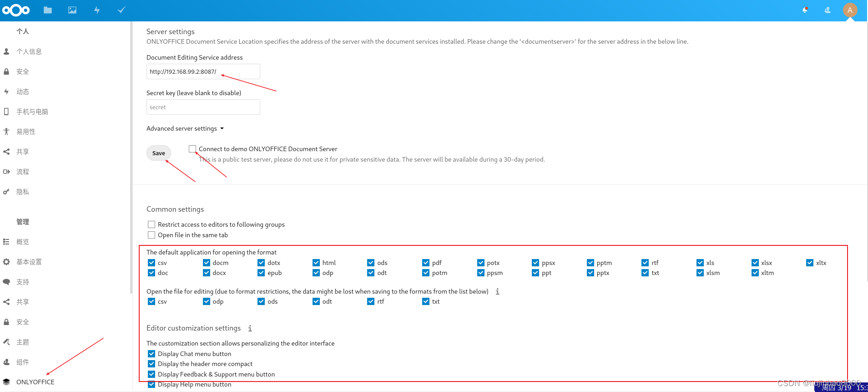The height and width of the screenshot is (392, 868).
Task: Uncheck Display the header more compact
Action: (151, 364)
